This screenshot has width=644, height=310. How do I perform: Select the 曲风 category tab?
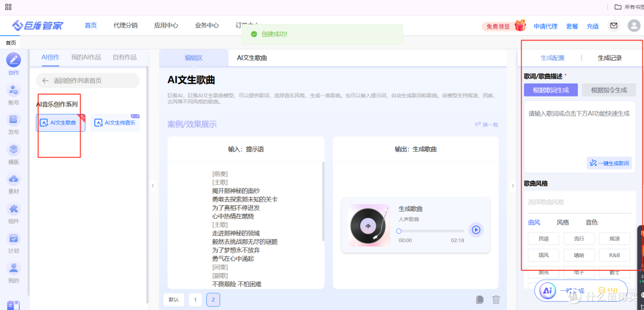coord(534,222)
